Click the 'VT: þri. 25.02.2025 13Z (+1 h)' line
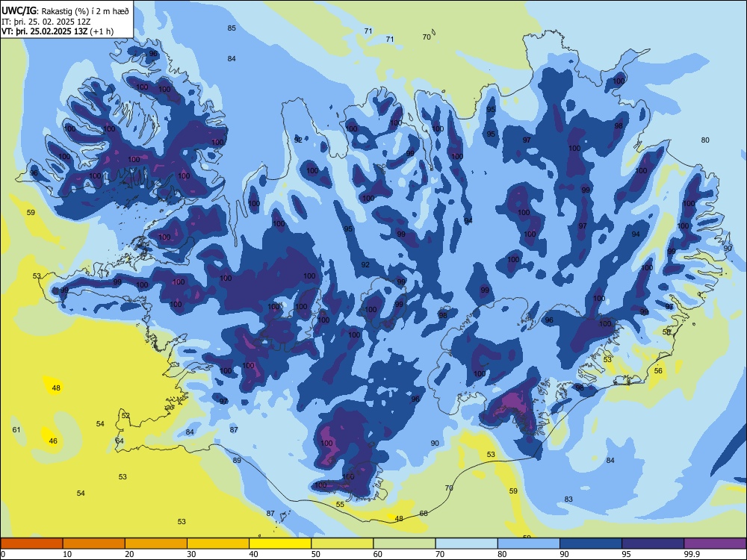This screenshot has width=747, height=560. [x=58, y=31]
